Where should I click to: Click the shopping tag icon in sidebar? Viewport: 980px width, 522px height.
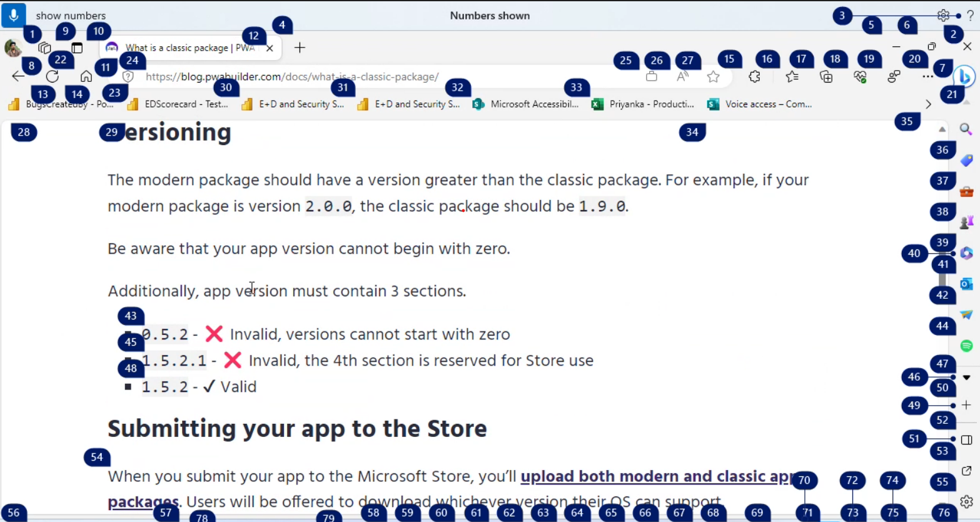click(x=966, y=159)
